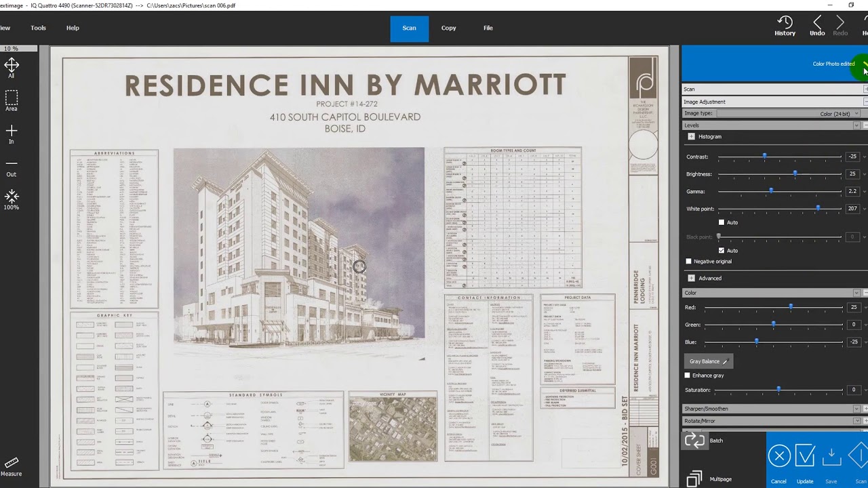
Task: Open the Measure tool
Action: (x=12, y=466)
